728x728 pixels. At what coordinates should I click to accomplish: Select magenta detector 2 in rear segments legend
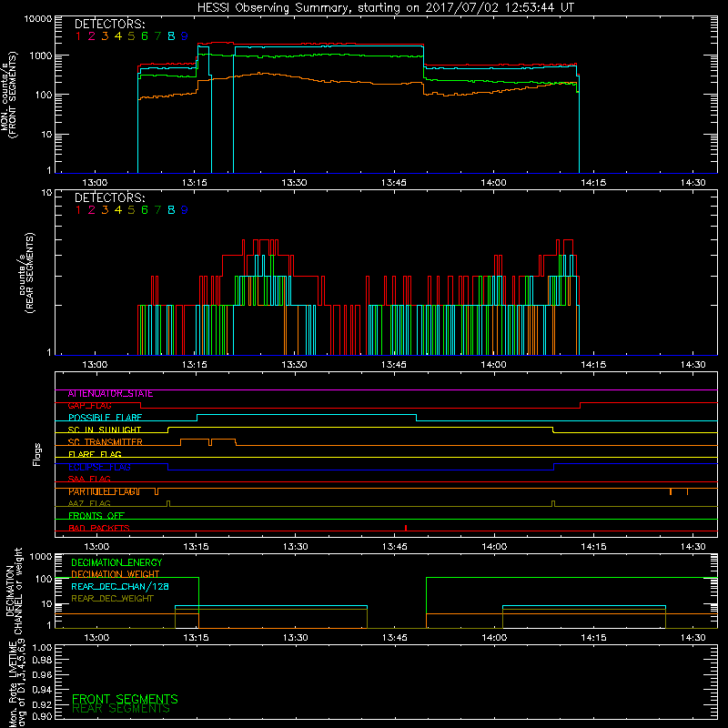click(92, 210)
